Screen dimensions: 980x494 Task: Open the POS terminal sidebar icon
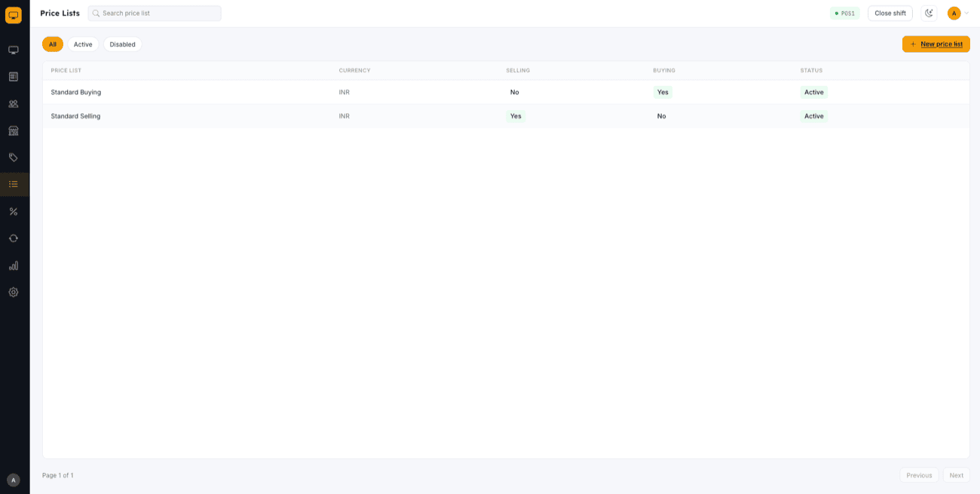[14, 50]
